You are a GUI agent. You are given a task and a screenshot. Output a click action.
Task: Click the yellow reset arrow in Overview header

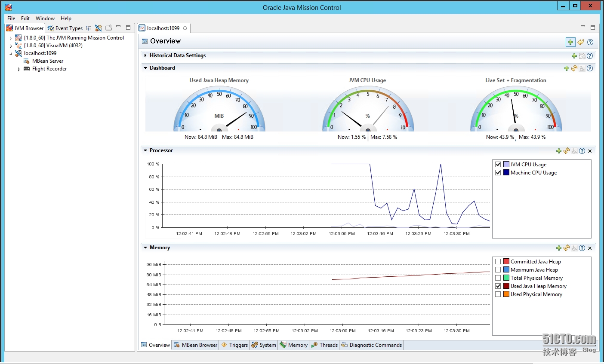point(581,42)
